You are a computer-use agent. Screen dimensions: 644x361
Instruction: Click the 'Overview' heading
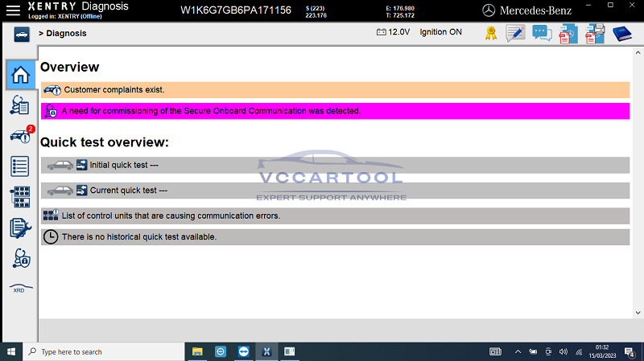(70, 67)
